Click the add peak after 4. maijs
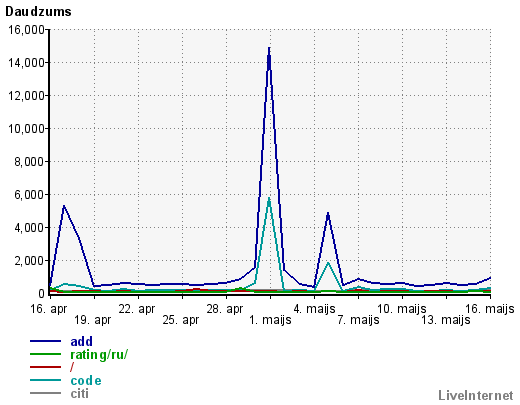 pyautogui.click(x=328, y=213)
